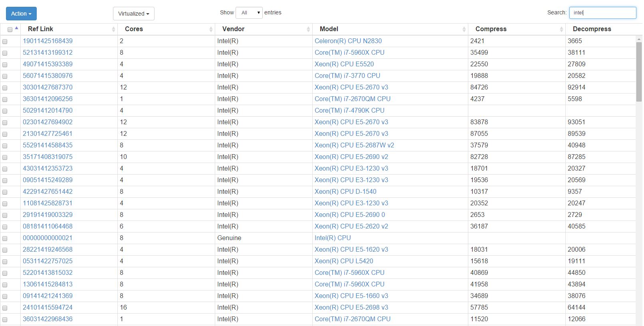Check the box for row 50291412014790

[x=5, y=111]
